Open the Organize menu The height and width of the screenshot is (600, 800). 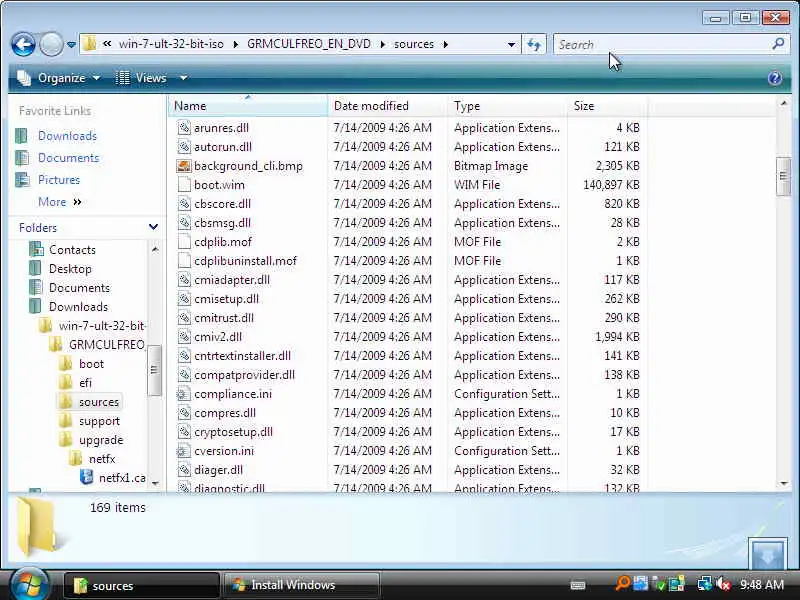[59, 78]
